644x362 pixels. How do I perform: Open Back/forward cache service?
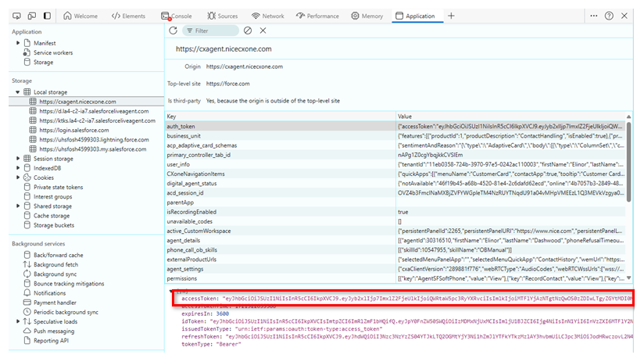click(59, 255)
